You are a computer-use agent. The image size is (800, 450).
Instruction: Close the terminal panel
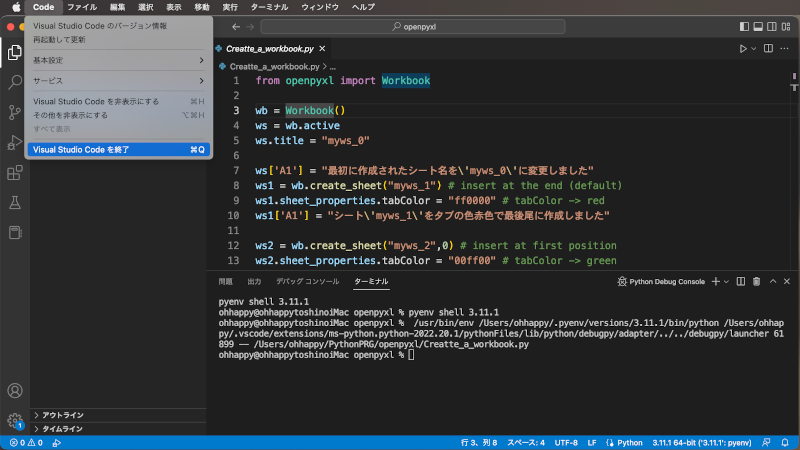787,282
